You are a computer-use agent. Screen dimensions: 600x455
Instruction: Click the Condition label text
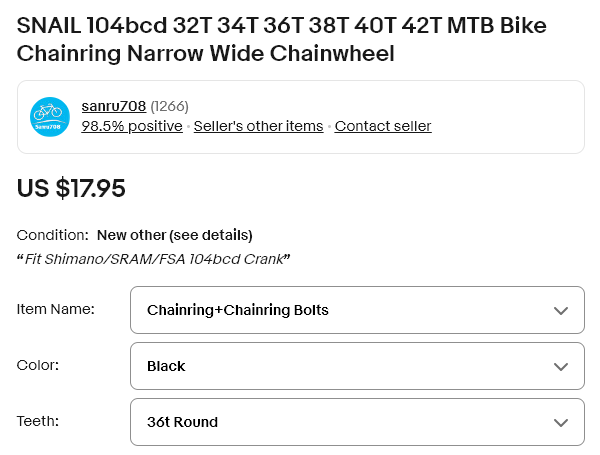(52, 235)
